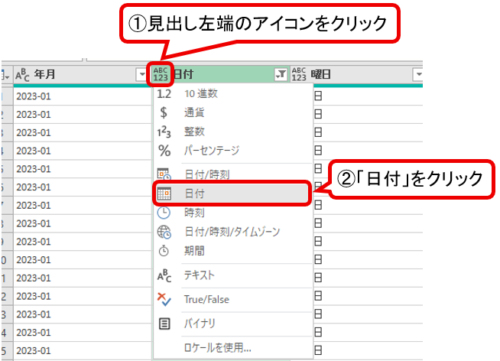The width and height of the screenshot is (500, 361).
Task: Select the 10 進数 decimal number type
Action: (x=233, y=94)
